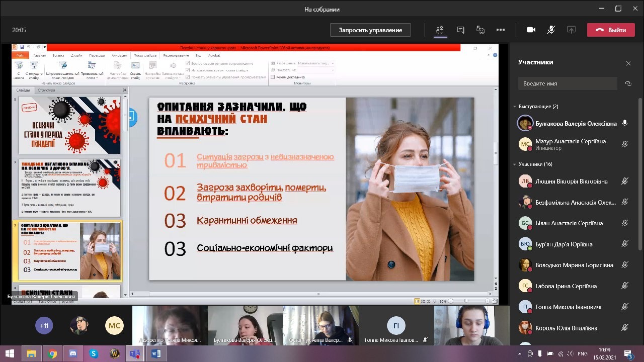Click the Запросить управление button
The height and width of the screenshot is (362, 644).
pos(370,30)
